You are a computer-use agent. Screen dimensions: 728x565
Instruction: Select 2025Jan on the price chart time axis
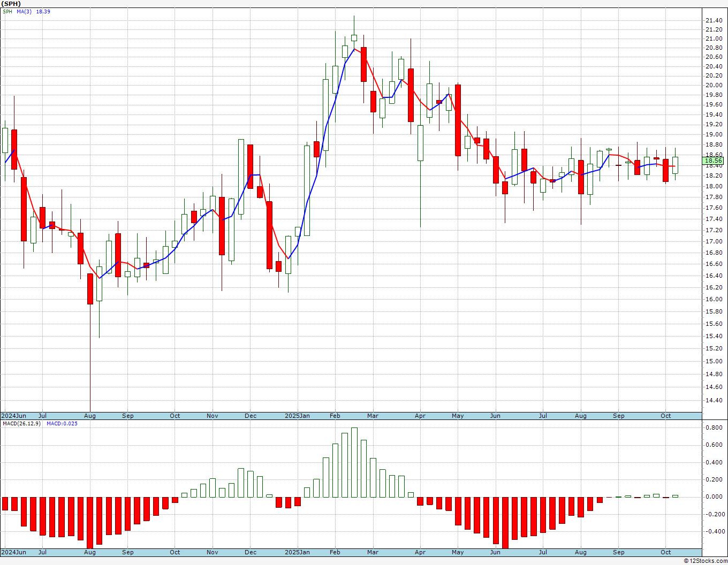pos(297,416)
